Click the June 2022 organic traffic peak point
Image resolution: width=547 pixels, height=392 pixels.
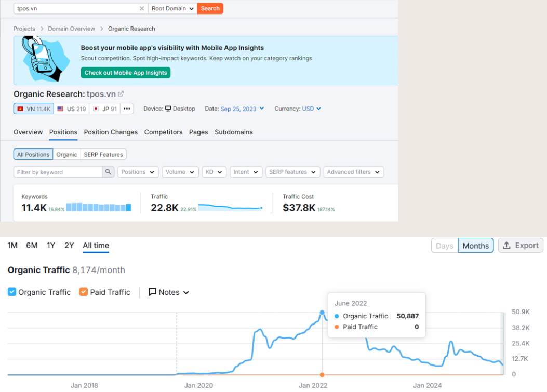tap(322, 313)
